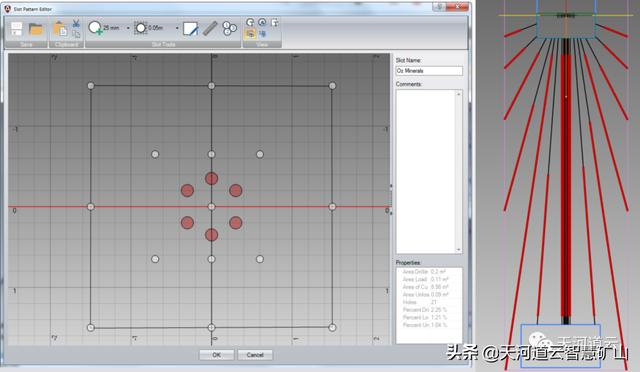Click the Save disk icon
Image resolution: width=640 pixels, height=372 pixels.
16,29
